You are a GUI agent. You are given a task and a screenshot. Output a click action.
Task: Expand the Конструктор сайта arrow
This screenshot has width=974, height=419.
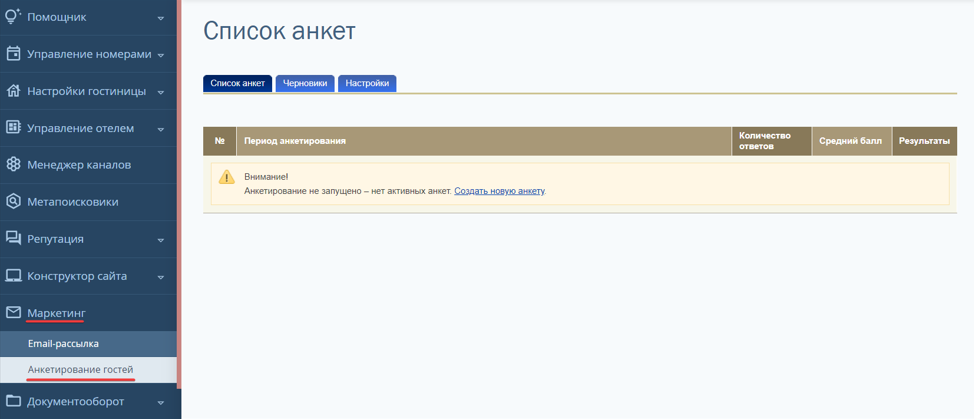pyautogui.click(x=161, y=277)
